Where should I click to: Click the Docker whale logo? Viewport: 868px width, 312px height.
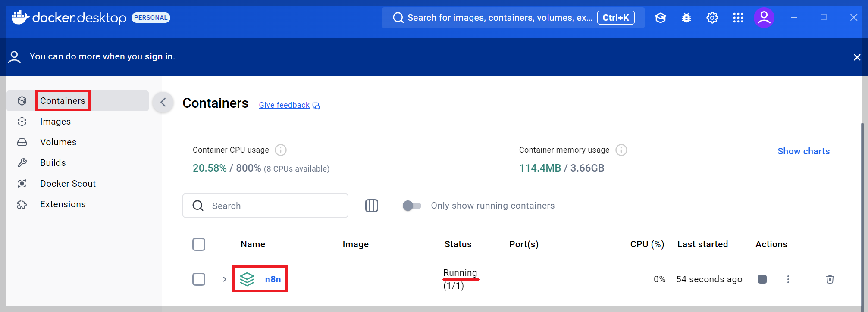[20, 17]
